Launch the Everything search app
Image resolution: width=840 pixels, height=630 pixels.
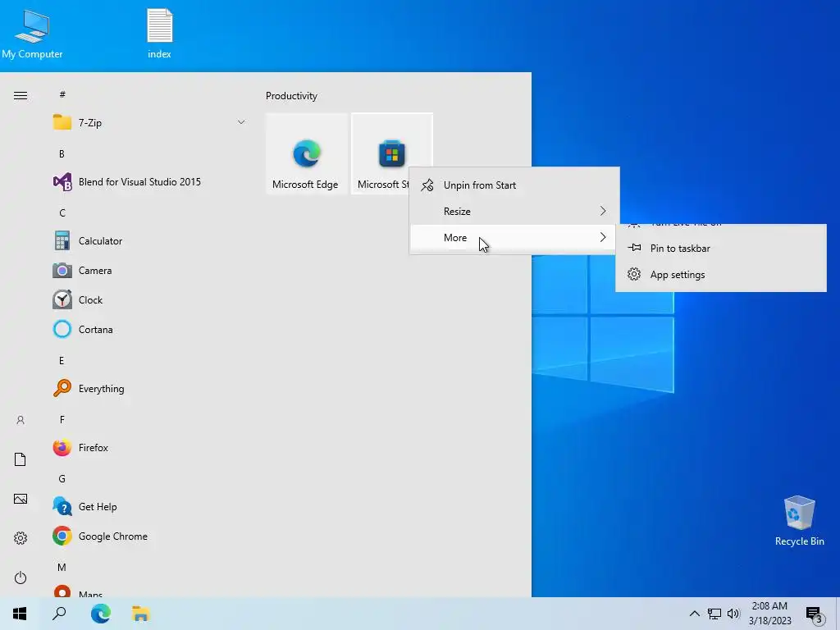[149, 388]
